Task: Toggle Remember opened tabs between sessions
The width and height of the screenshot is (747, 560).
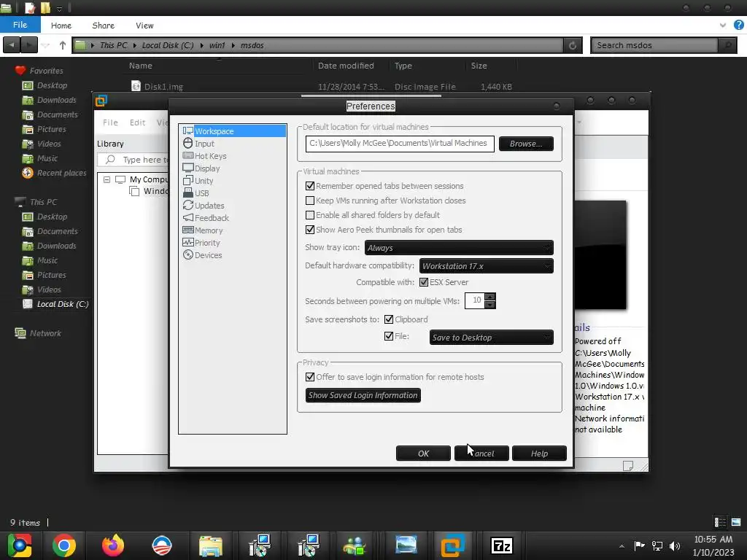Action: [x=309, y=186]
